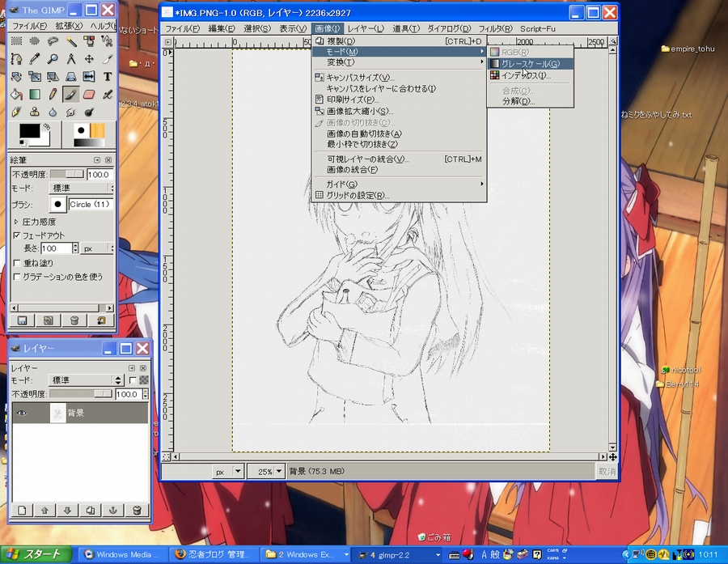The width and height of the screenshot is (728, 564).
Task: Delete layer with the trash button
Action: (x=137, y=510)
